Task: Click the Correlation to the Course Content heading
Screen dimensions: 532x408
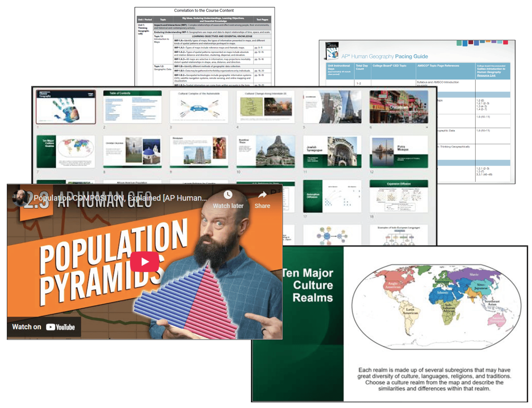Action: (x=204, y=10)
